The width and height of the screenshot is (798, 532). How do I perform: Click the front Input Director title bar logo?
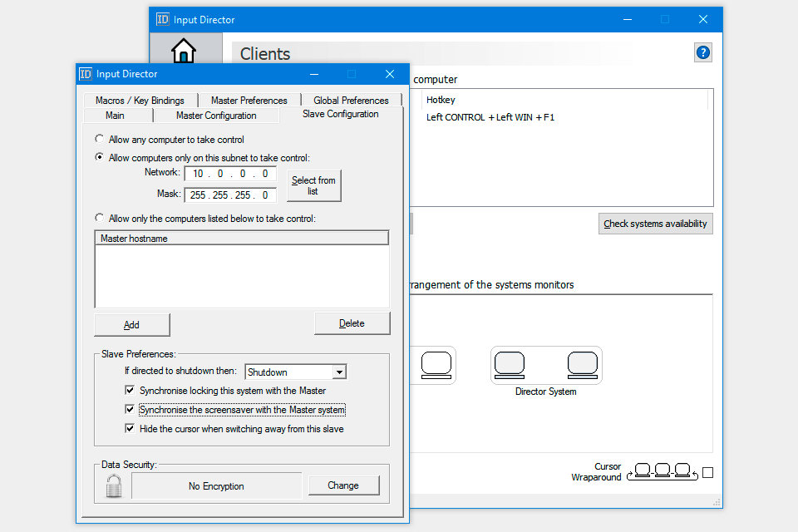86,74
